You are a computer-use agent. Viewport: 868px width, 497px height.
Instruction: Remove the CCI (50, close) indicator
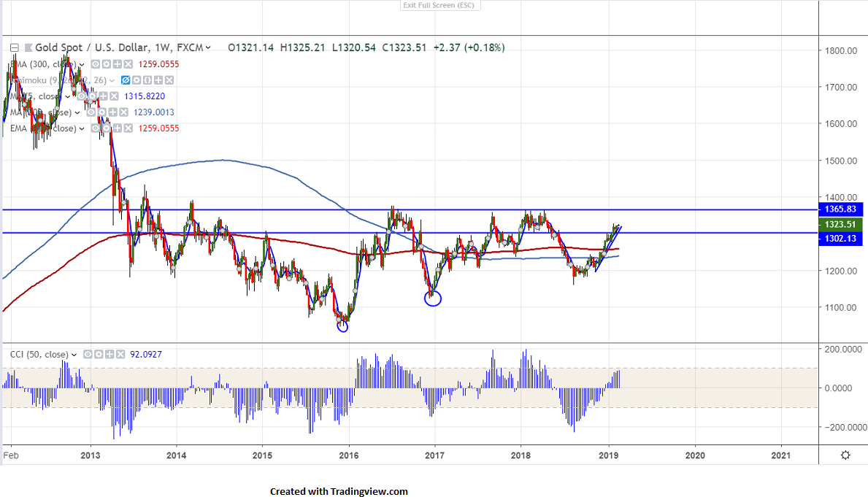tap(120, 354)
